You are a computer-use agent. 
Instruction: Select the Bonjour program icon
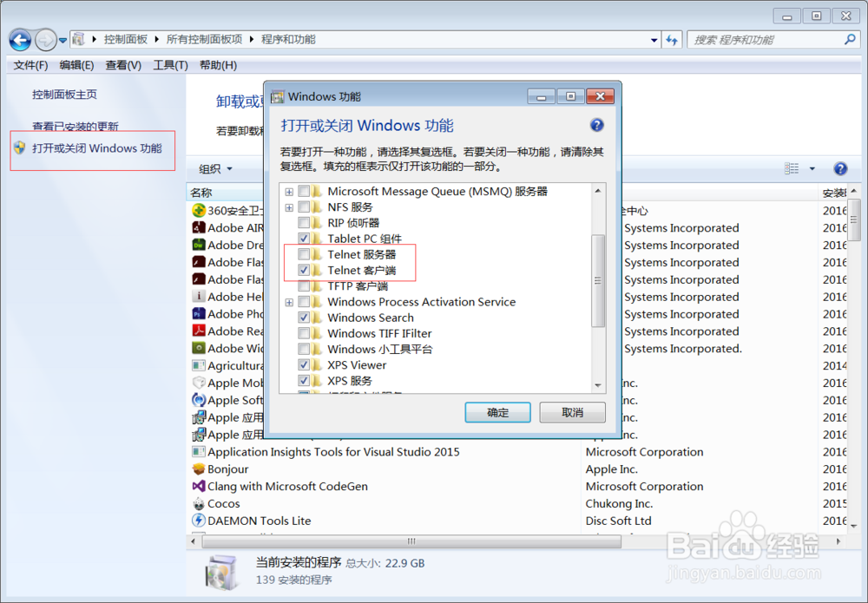(x=198, y=469)
